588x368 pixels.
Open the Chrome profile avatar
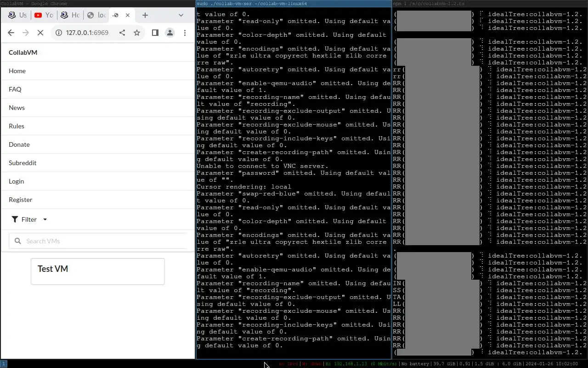click(170, 33)
